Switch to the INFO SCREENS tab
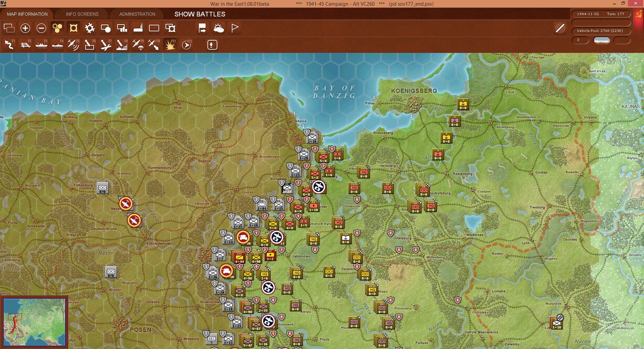 coord(82,14)
